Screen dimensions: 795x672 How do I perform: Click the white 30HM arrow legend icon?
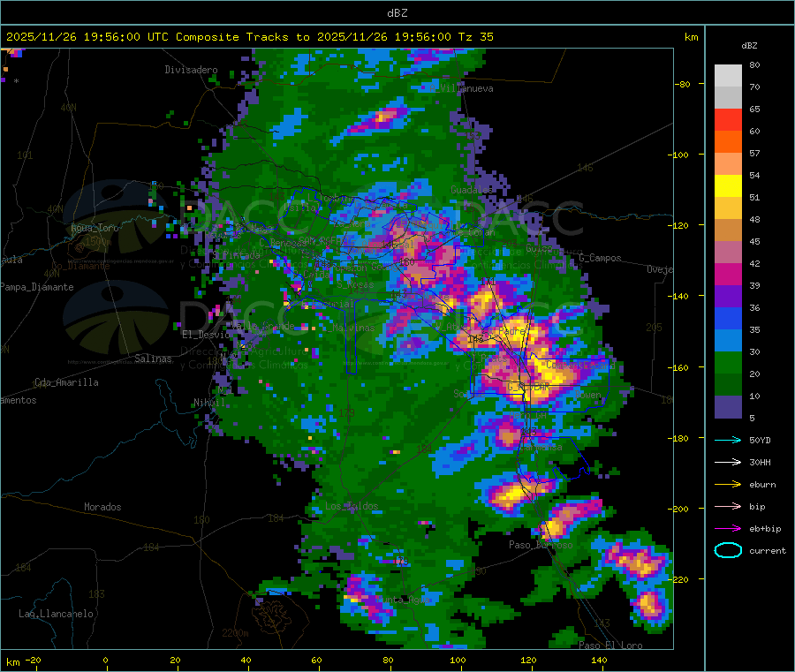[x=728, y=462]
